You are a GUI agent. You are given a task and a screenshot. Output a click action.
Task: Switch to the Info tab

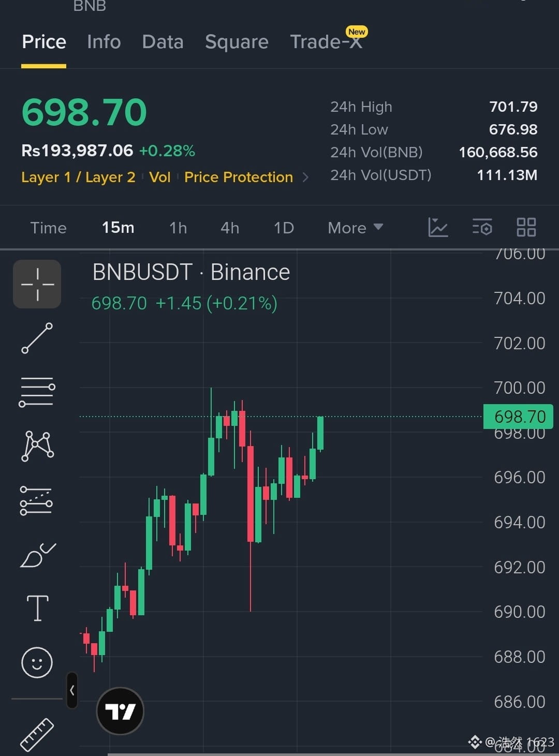pyautogui.click(x=104, y=42)
